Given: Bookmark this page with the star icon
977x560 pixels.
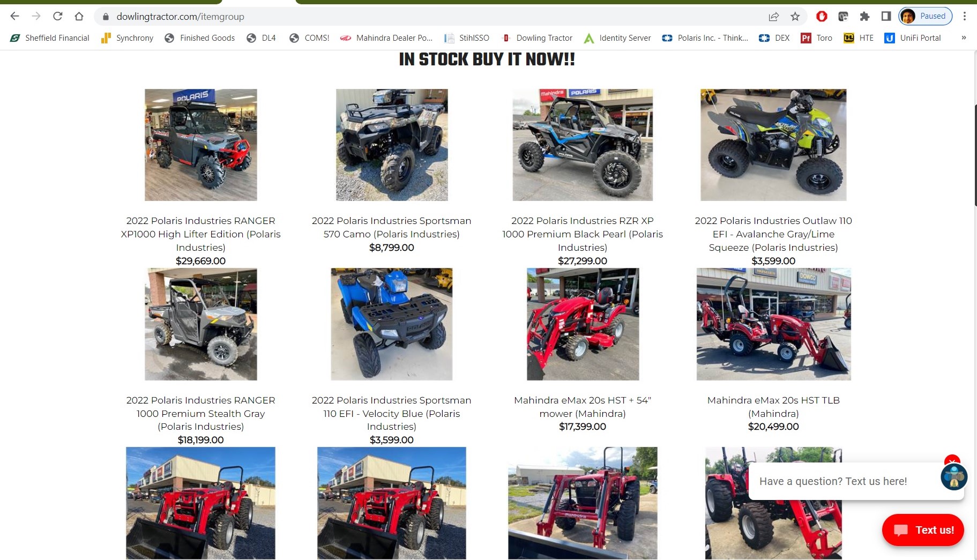Looking at the screenshot, I should click(x=795, y=17).
